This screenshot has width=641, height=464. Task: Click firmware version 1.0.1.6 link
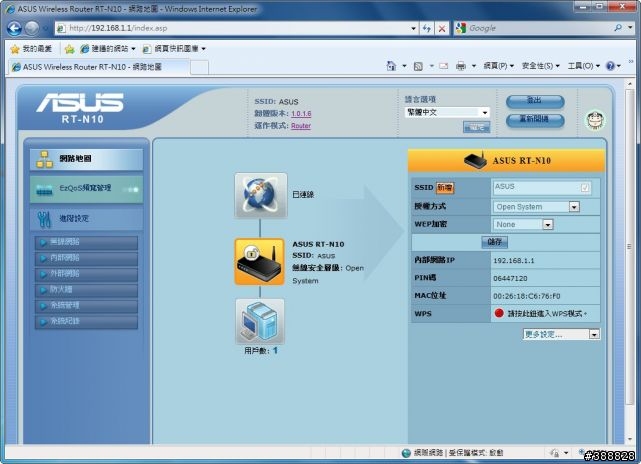tap(301, 114)
